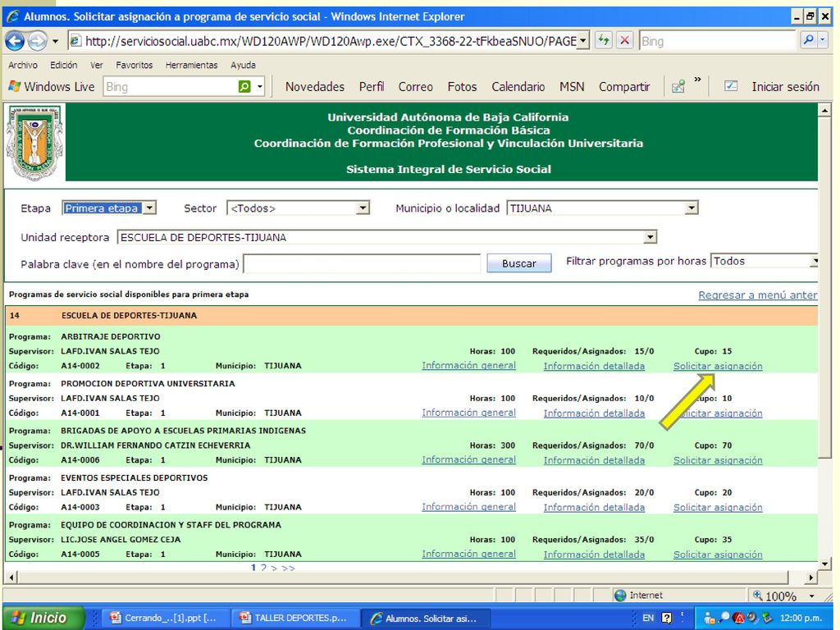This screenshot has height=630, width=840.
Task: Open MSN in Windows Live toolbar
Action: pyautogui.click(x=572, y=87)
